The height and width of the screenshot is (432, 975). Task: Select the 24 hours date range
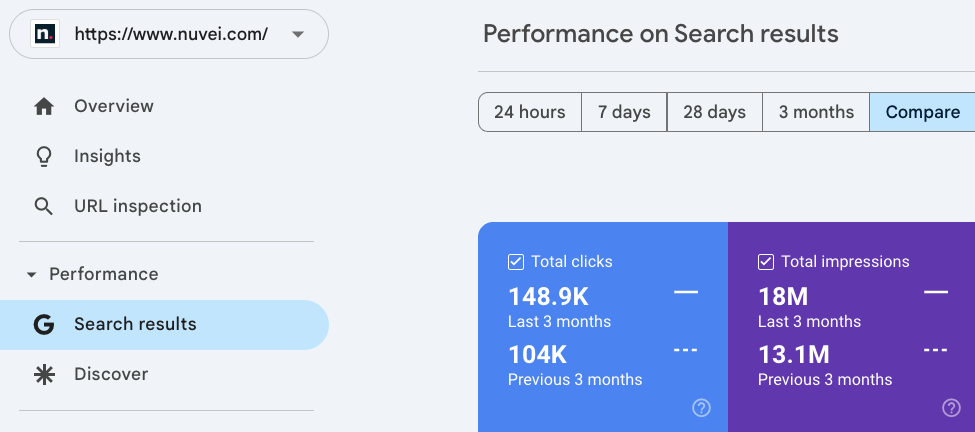(529, 112)
